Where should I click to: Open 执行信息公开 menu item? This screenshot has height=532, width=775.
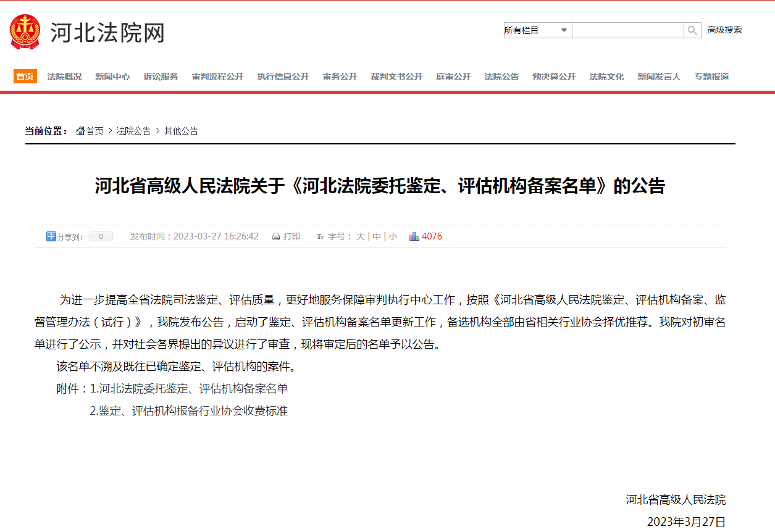(283, 77)
